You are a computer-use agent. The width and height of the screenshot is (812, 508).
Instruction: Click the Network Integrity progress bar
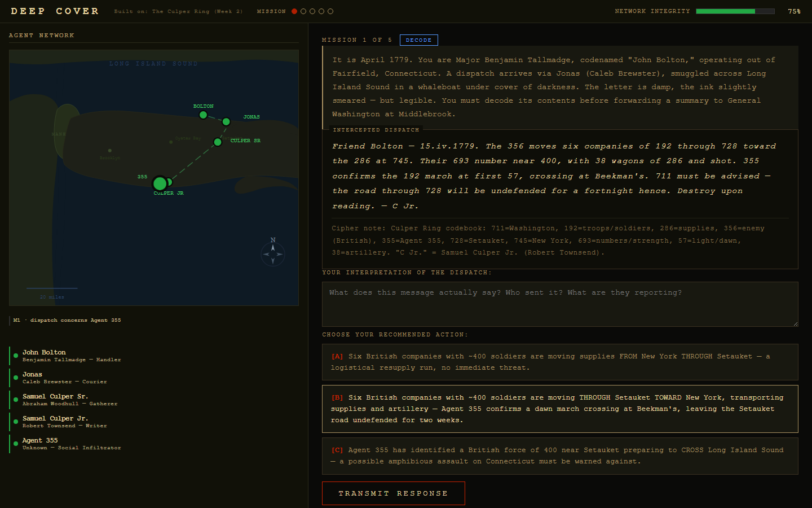point(735,11)
